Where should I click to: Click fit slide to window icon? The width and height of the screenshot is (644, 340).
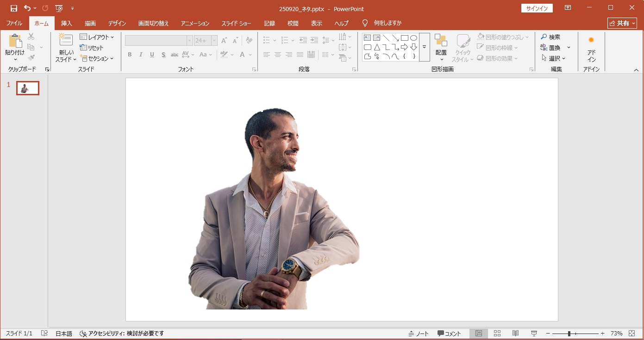click(x=632, y=334)
